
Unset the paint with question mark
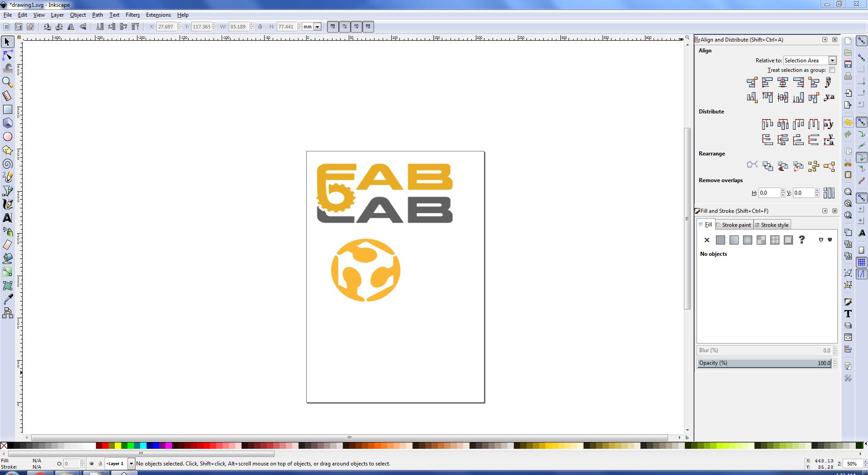point(802,240)
